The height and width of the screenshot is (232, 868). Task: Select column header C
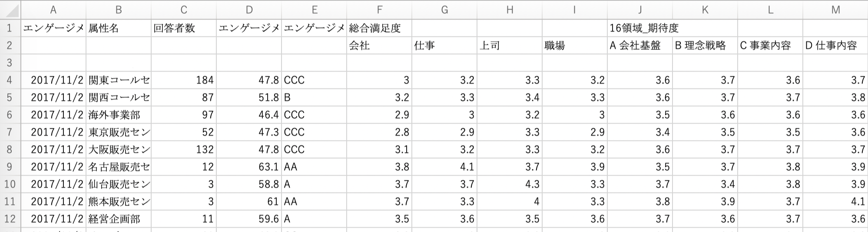point(184,10)
